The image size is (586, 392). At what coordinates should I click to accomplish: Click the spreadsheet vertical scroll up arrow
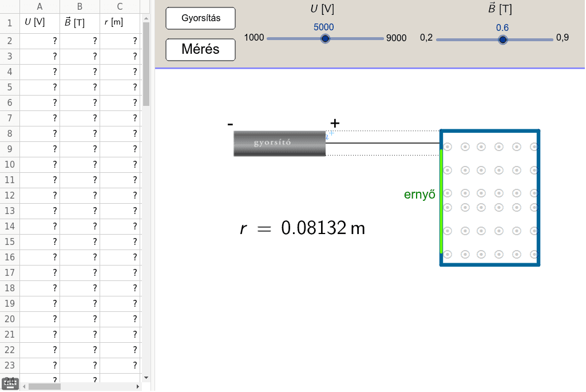tap(146, 18)
